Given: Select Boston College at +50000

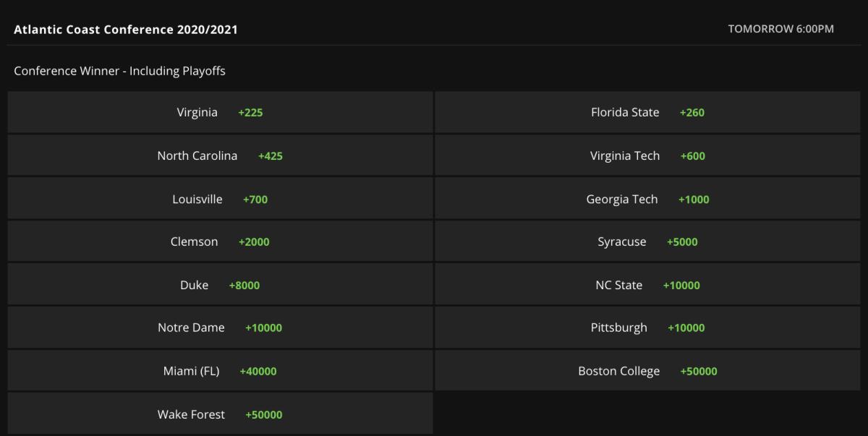Looking at the screenshot, I should [651, 371].
